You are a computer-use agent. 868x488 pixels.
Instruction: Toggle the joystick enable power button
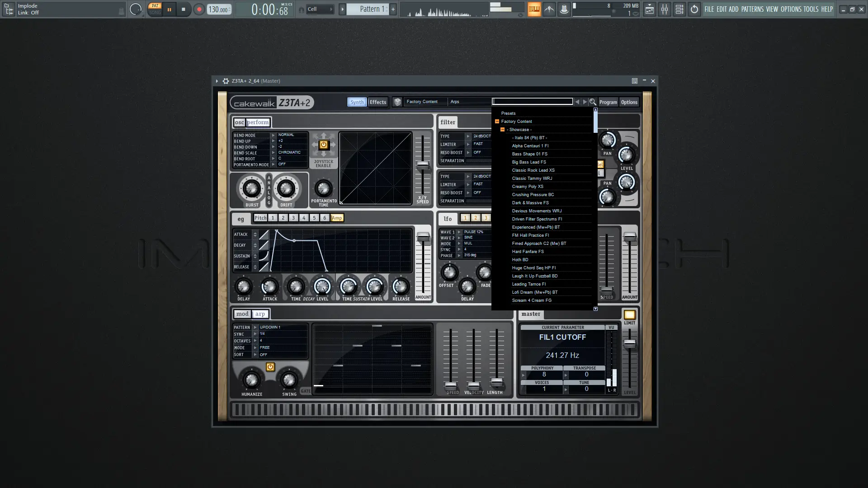pos(323,145)
